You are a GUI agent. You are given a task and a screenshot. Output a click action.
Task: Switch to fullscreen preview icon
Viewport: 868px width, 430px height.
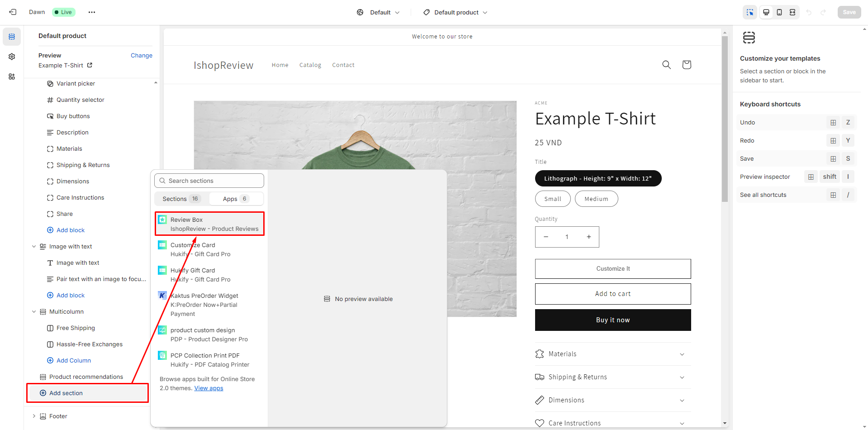tap(792, 12)
